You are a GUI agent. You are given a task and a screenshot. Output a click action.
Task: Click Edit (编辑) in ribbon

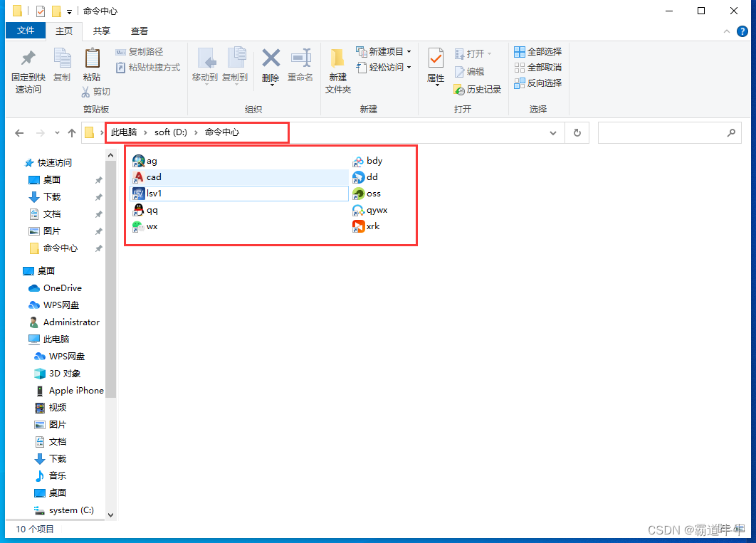(470, 72)
